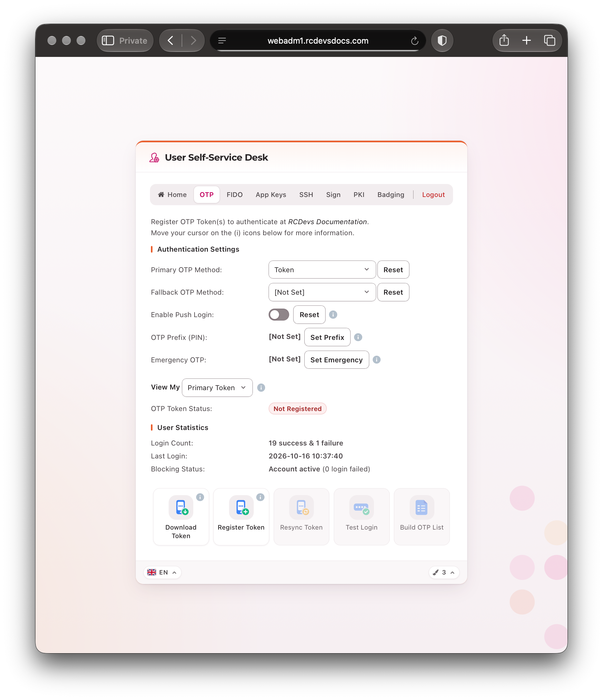The width and height of the screenshot is (603, 700).
Task: Click the Set Prefix button
Action: [x=327, y=337]
